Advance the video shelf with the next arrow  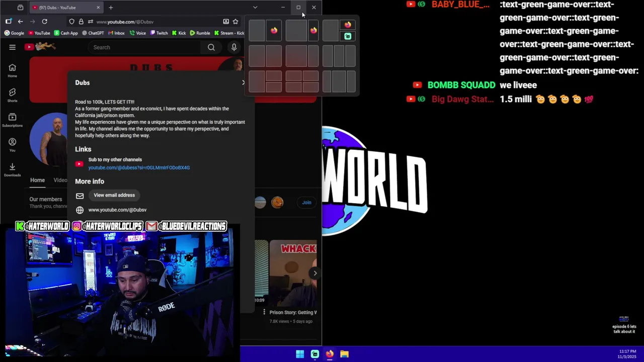(x=315, y=274)
